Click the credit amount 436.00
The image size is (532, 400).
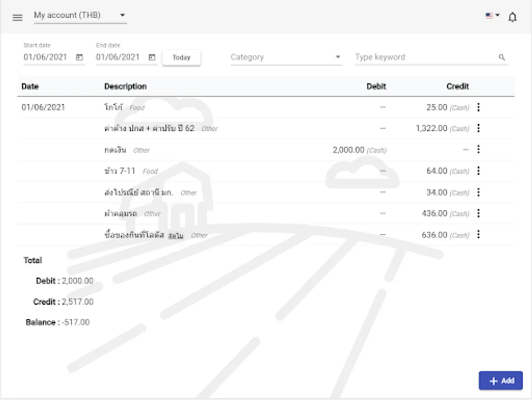(x=435, y=213)
